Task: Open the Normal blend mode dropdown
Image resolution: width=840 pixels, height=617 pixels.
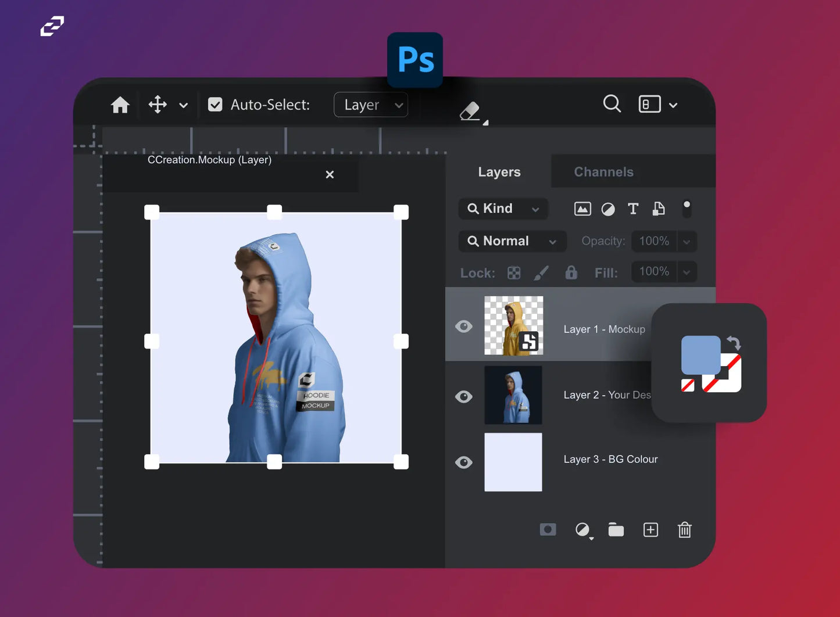Action: coord(512,241)
